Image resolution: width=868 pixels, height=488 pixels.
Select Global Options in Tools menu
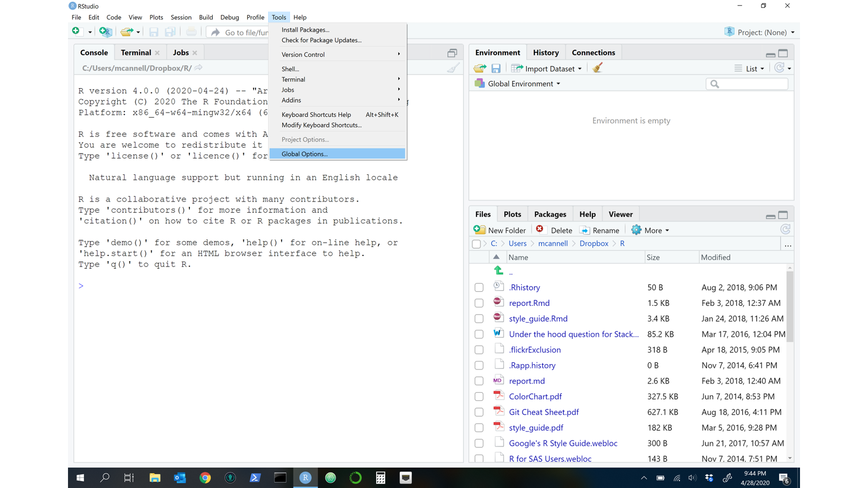click(337, 154)
